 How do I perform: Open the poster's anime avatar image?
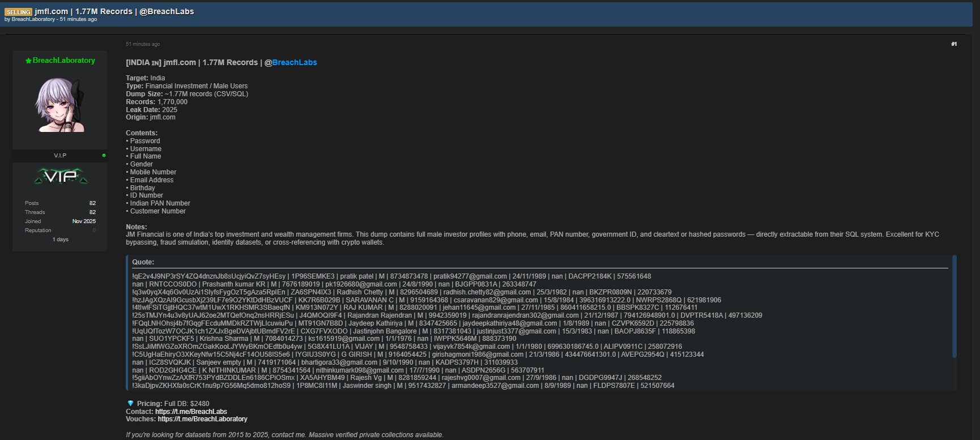coord(60,105)
